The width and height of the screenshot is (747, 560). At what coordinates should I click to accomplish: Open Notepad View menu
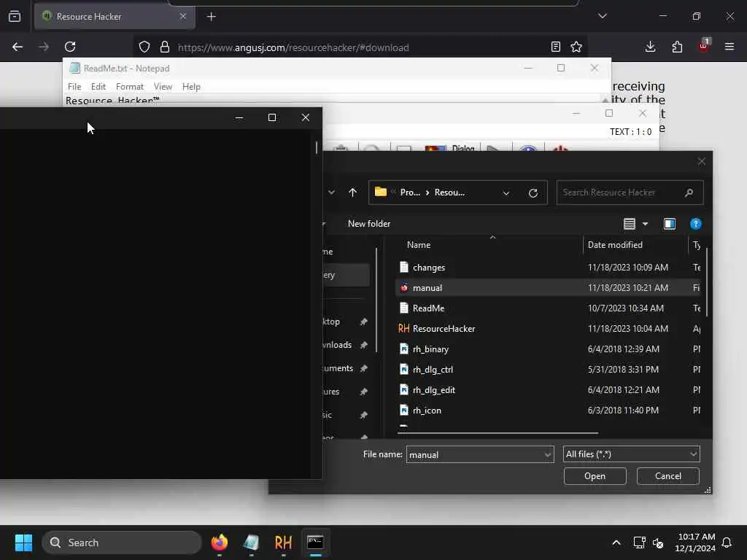[163, 87]
